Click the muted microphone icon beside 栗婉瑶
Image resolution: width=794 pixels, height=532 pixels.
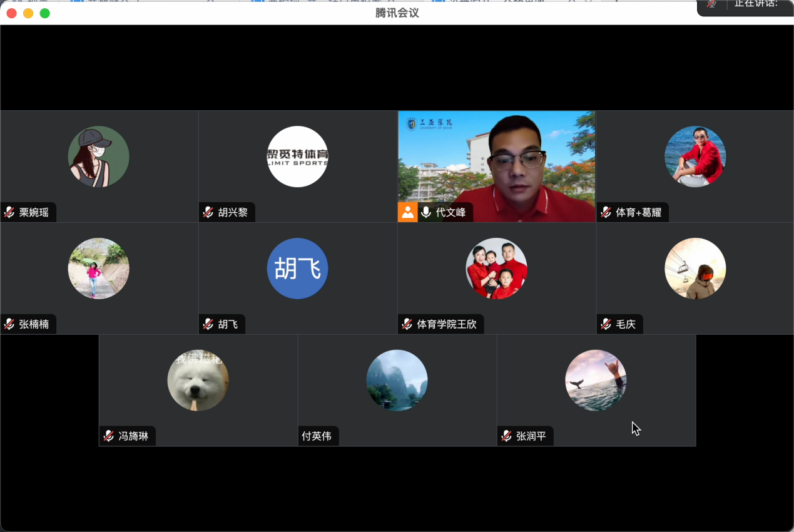[8, 212]
